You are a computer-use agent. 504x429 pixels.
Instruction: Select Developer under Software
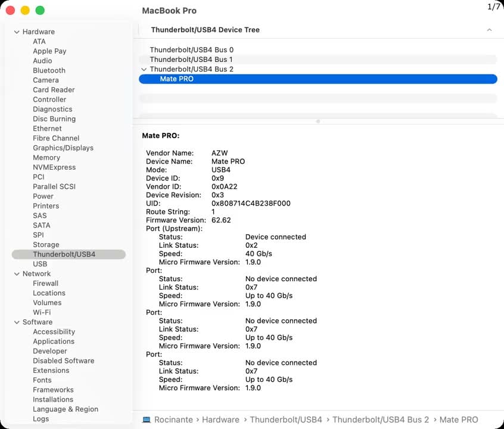[x=50, y=351]
